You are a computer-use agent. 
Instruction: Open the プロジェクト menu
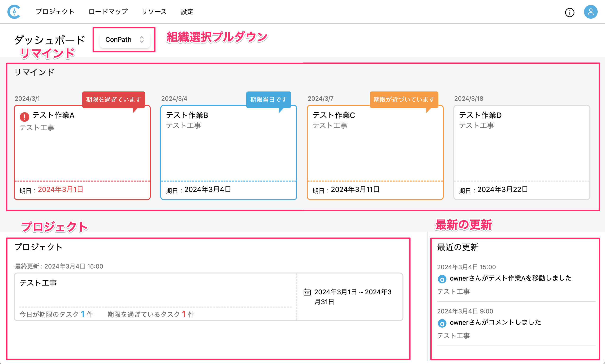click(55, 12)
